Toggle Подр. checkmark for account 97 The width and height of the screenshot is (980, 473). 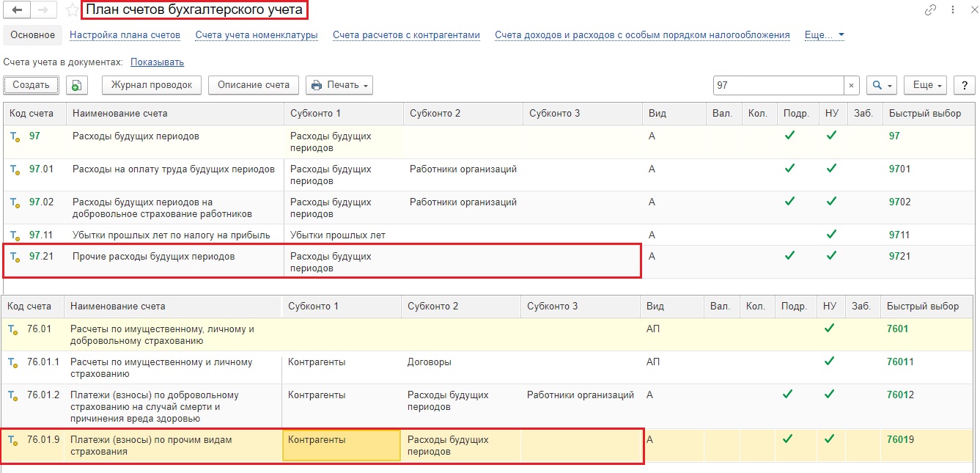789,136
